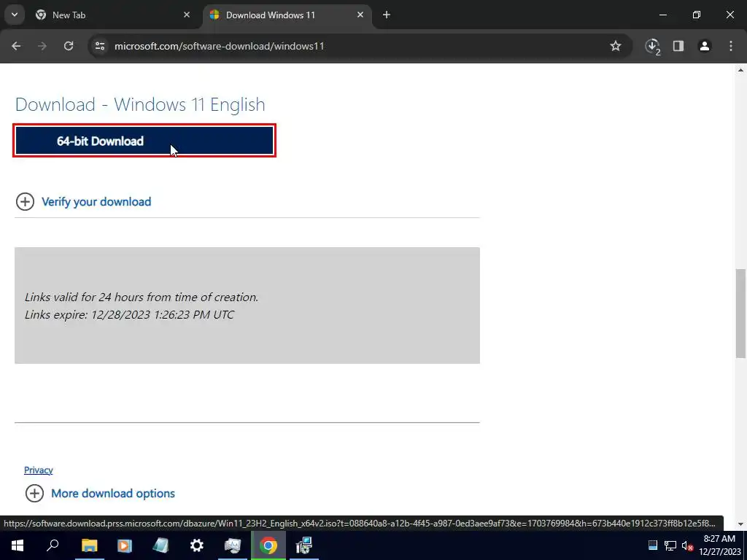Viewport: 747px width, 560px height.
Task: Close the Download Windows 11 tab
Action: click(360, 15)
